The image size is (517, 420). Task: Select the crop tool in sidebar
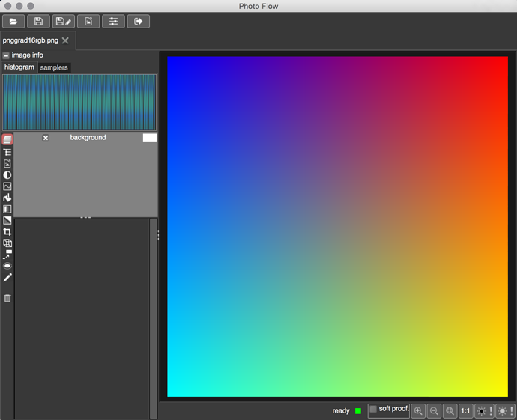tap(7, 232)
